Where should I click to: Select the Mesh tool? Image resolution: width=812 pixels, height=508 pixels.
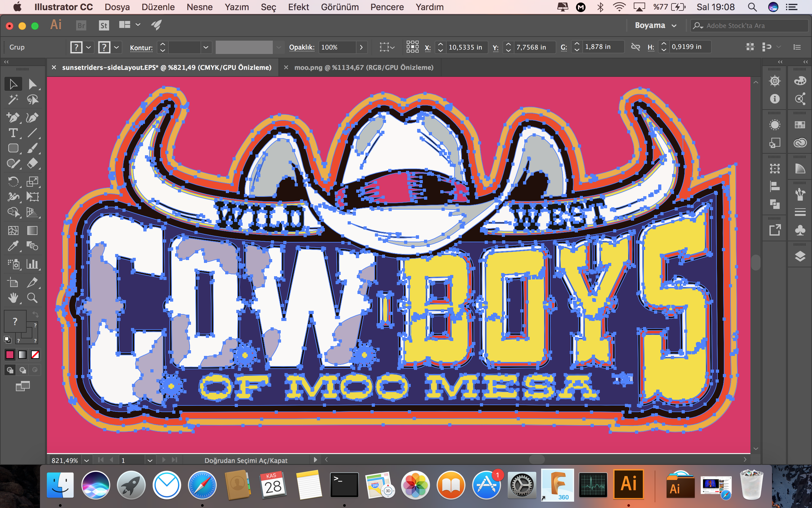(x=13, y=231)
